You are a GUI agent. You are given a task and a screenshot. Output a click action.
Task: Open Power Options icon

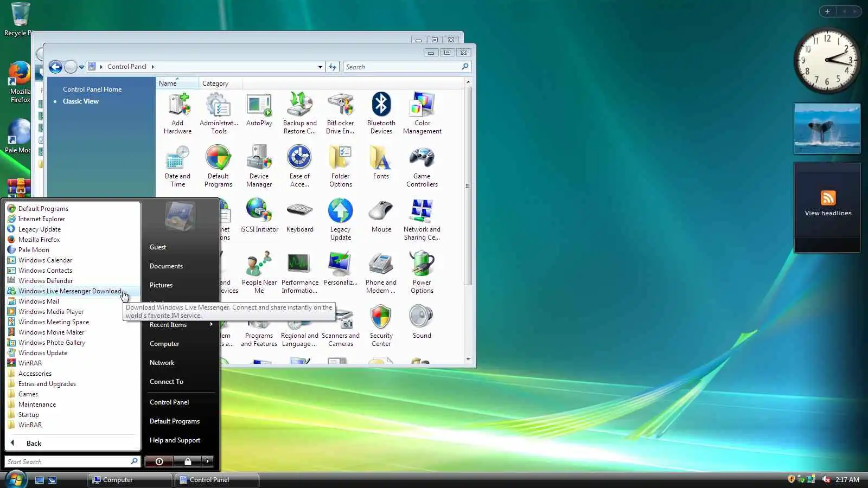point(422,272)
